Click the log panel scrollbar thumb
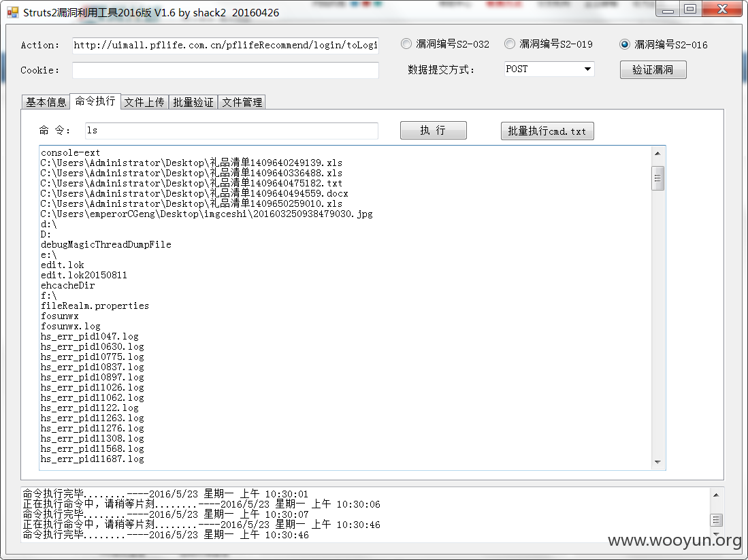Image resolution: width=748 pixels, height=560 pixels. coord(716,519)
